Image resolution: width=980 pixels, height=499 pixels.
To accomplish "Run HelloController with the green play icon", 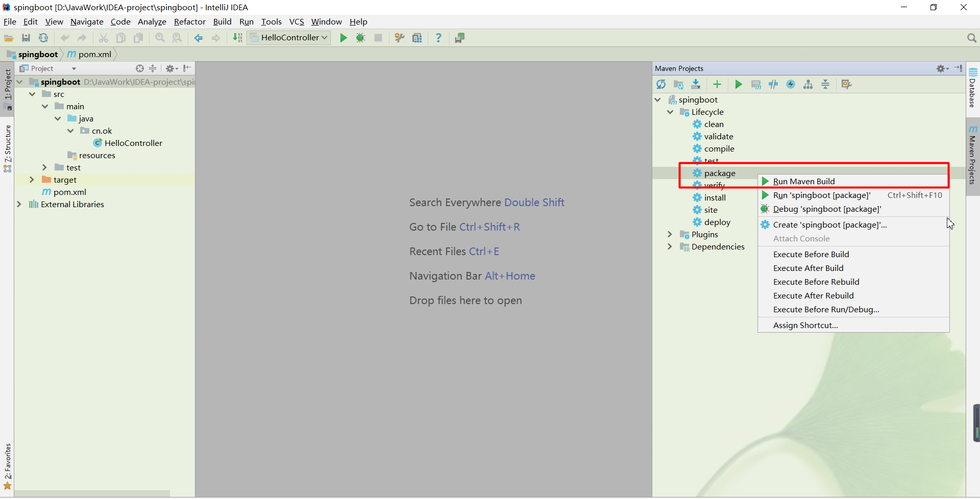I will pyautogui.click(x=344, y=38).
